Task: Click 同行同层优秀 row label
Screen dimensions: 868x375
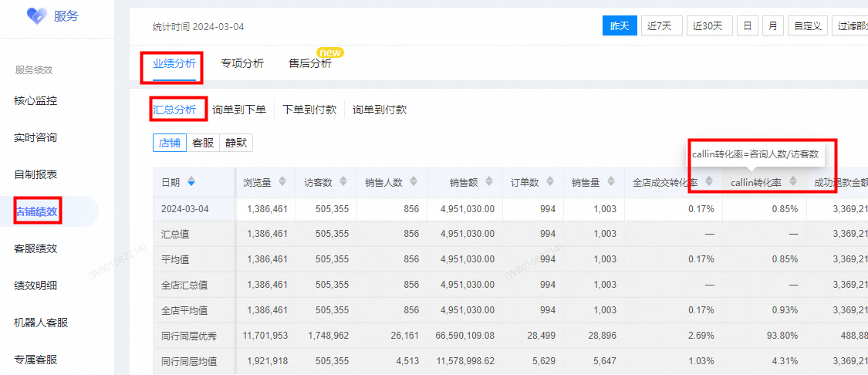Action: coord(189,336)
